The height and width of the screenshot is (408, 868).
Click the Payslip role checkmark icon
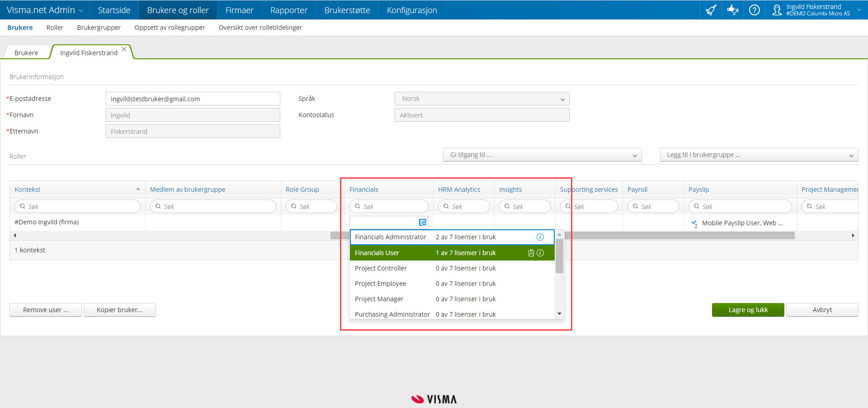click(694, 223)
